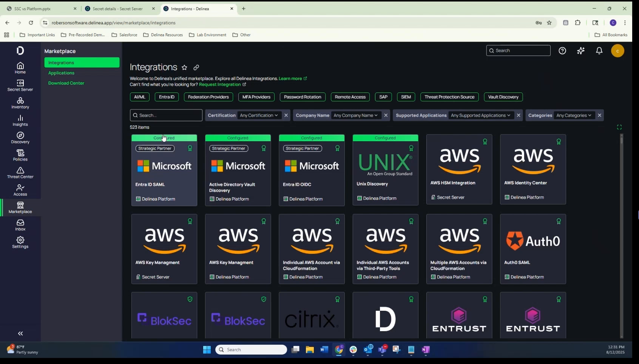Open the Any Certification dropdown
The height and width of the screenshot is (364, 639).
coord(259,115)
